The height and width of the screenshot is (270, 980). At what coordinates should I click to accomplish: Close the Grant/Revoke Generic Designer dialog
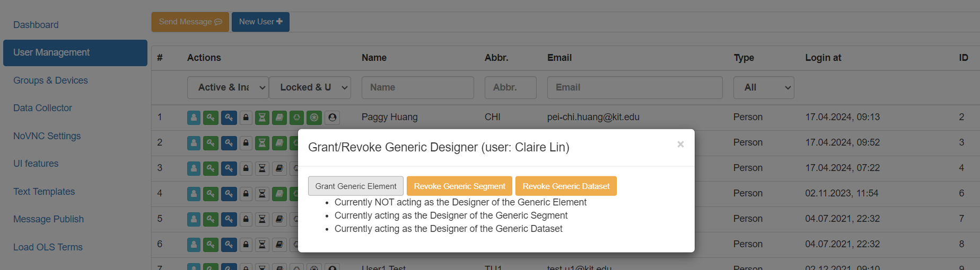[x=680, y=144]
